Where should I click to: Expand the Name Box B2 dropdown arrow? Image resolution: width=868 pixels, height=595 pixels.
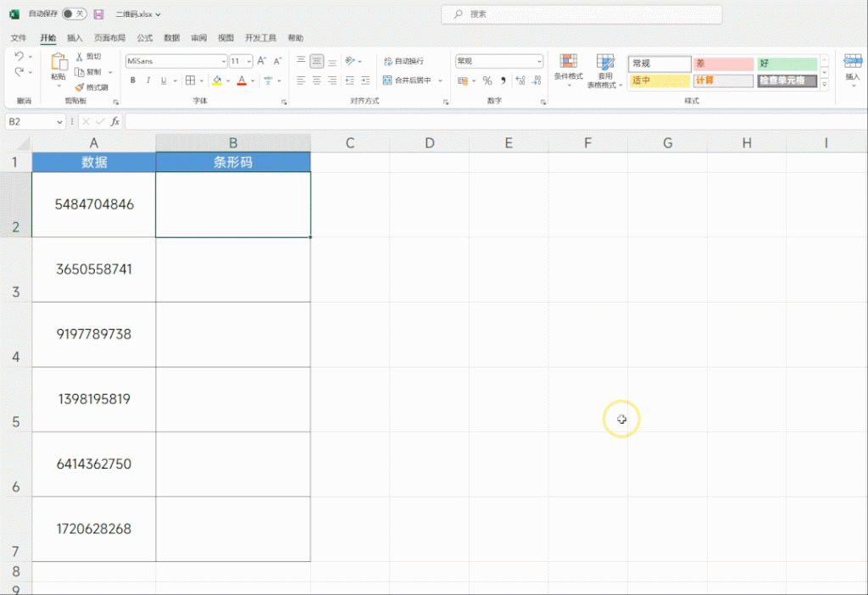pyautogui.click(x=59, y=122)
